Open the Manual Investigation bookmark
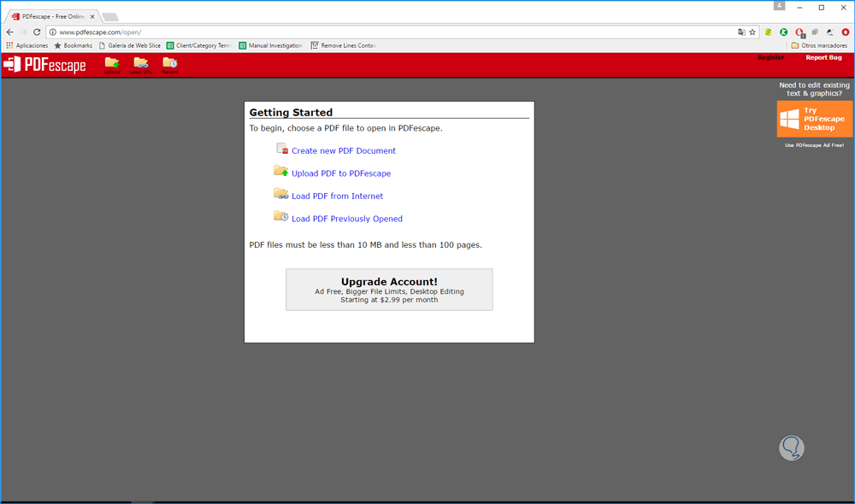Screen dimensions: 855x504 coord(270,46)
